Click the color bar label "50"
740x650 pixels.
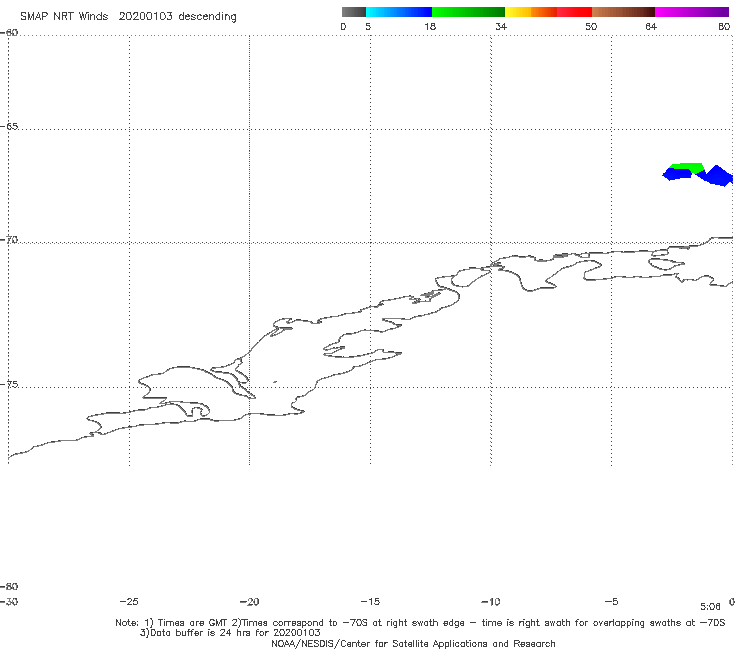pyautogui.click(x=591, y=26)
